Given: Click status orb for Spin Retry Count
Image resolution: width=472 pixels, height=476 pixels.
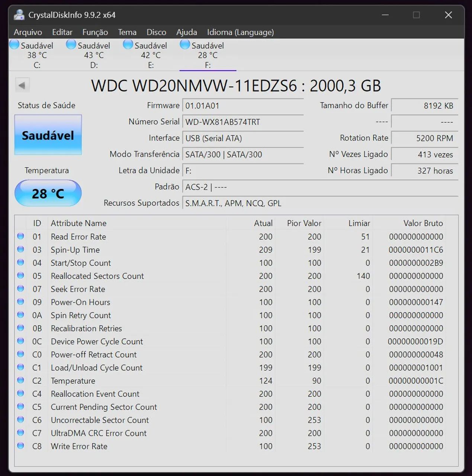Looking at the screenshot, I should [20, 315].
